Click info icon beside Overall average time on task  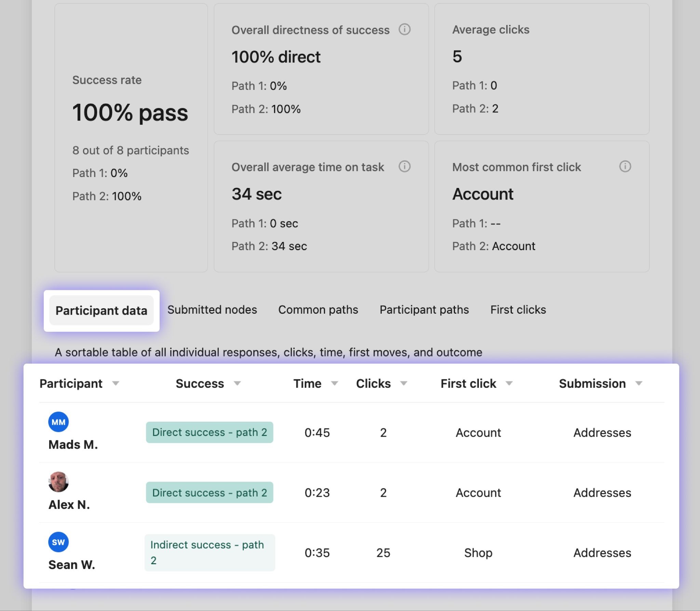coord(404,166)
